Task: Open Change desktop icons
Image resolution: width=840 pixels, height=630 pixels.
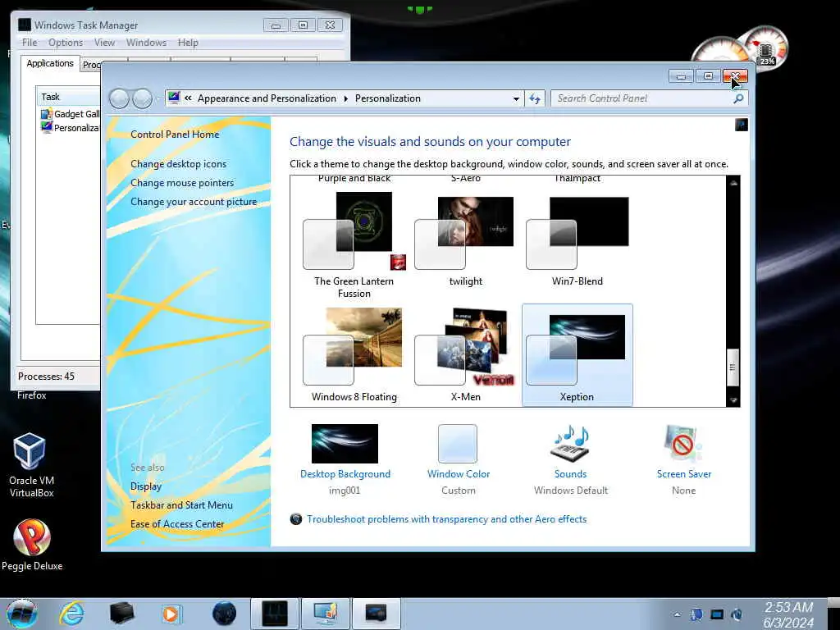Action: coord(178,164)
